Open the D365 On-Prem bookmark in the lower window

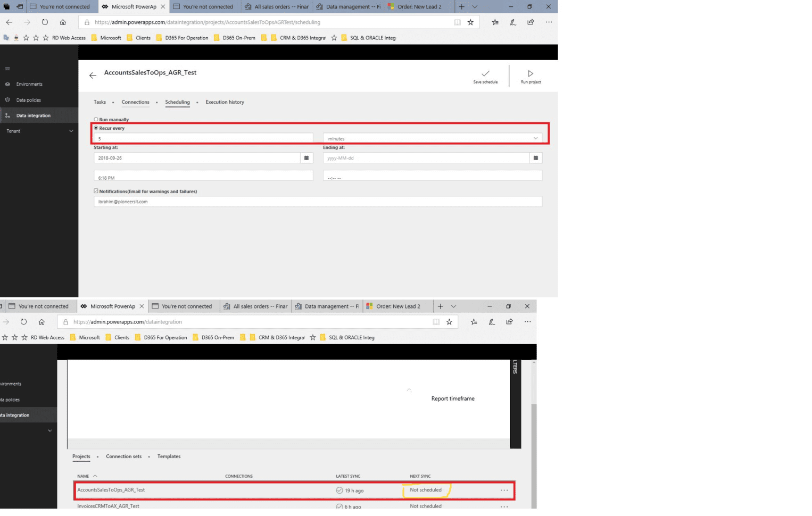tap(213, 337)
